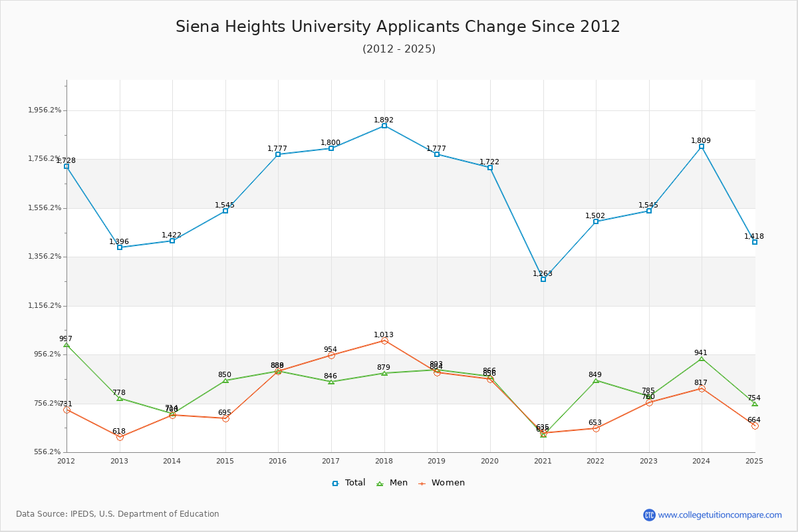The image size is (798, 532).
Task: Select the 2021 Total data point 1,263
Action: 543,279
